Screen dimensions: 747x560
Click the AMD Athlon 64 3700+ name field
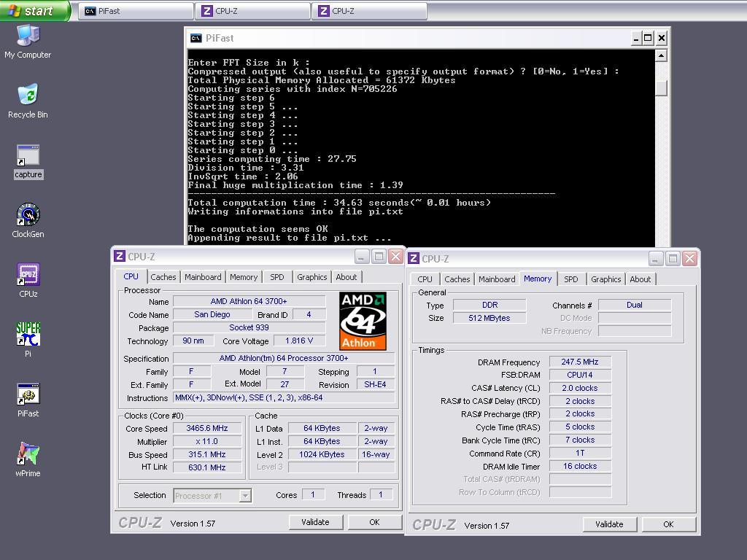(x=249, y=301)
